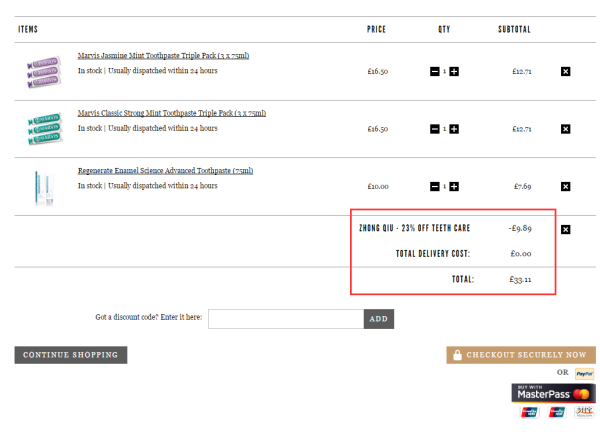
Task: Click the £10.00 price for Regenerate toothpaste
Action: pos(378,186)
